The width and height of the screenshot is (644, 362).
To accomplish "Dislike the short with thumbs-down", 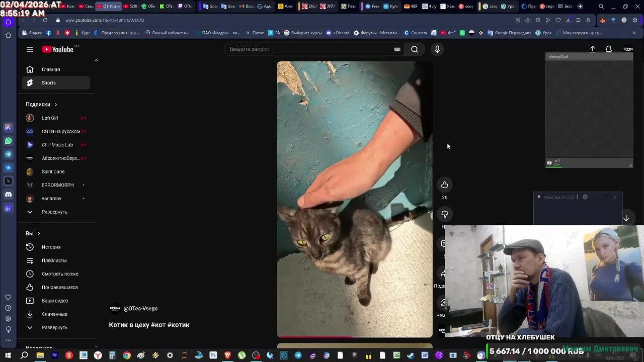I will 445,215.
